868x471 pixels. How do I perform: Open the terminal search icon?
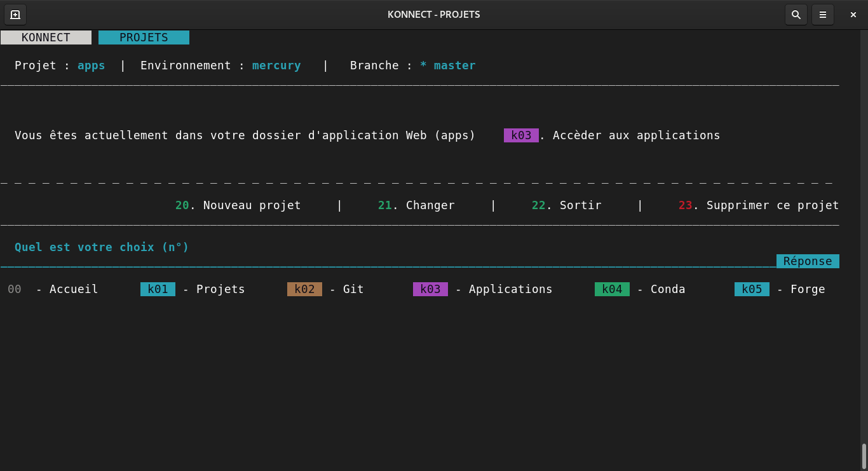[796, 15]
